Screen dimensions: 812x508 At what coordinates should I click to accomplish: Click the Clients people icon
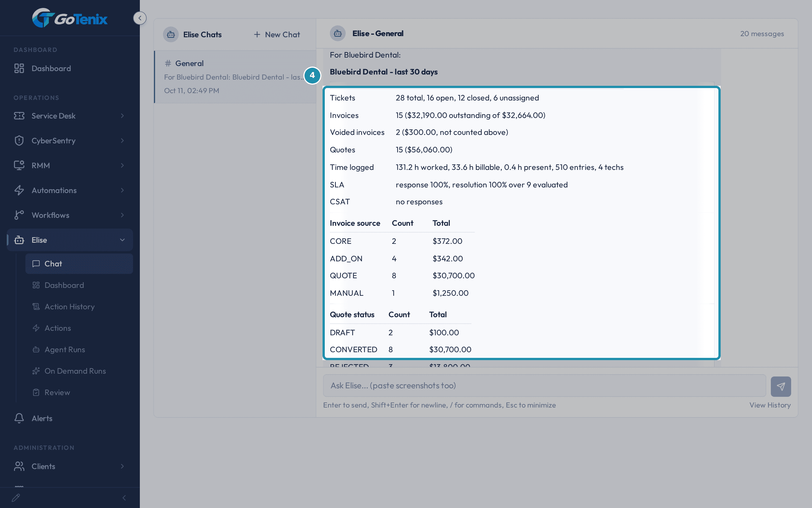click(19, 466)
